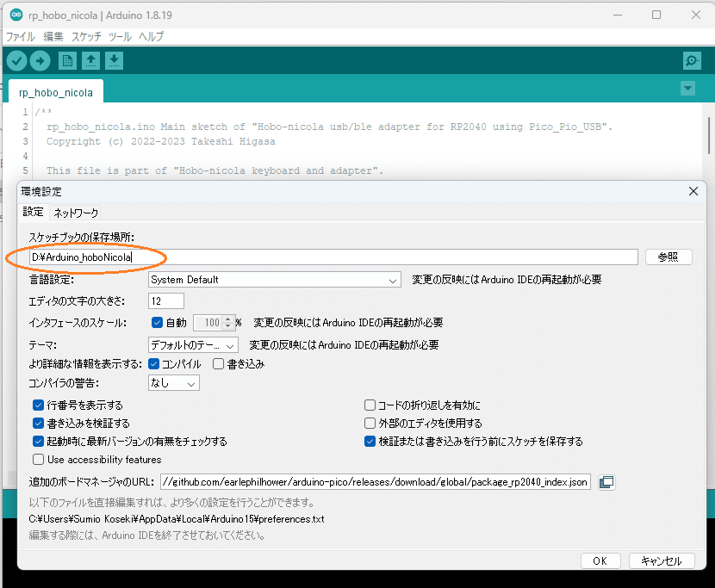This screenshot has width=715, height=588.
Task: Click the interface scale spinner up arrow
Action: coord(228,319)
